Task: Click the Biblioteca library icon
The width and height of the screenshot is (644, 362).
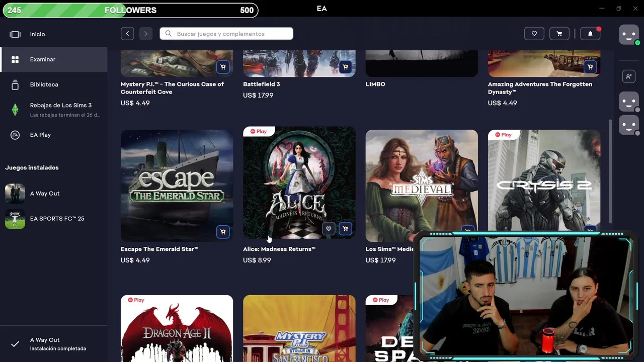Action: 15,84
